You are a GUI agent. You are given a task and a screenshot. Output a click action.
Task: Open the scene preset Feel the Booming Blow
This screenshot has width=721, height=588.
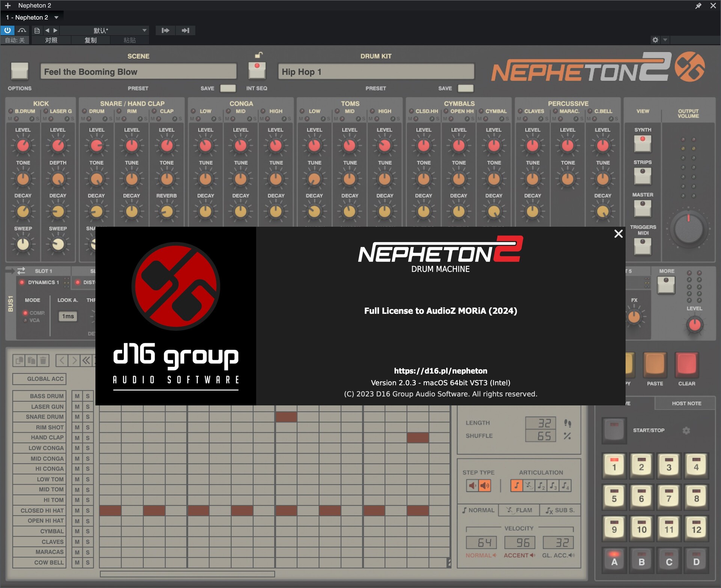point(139,71)
